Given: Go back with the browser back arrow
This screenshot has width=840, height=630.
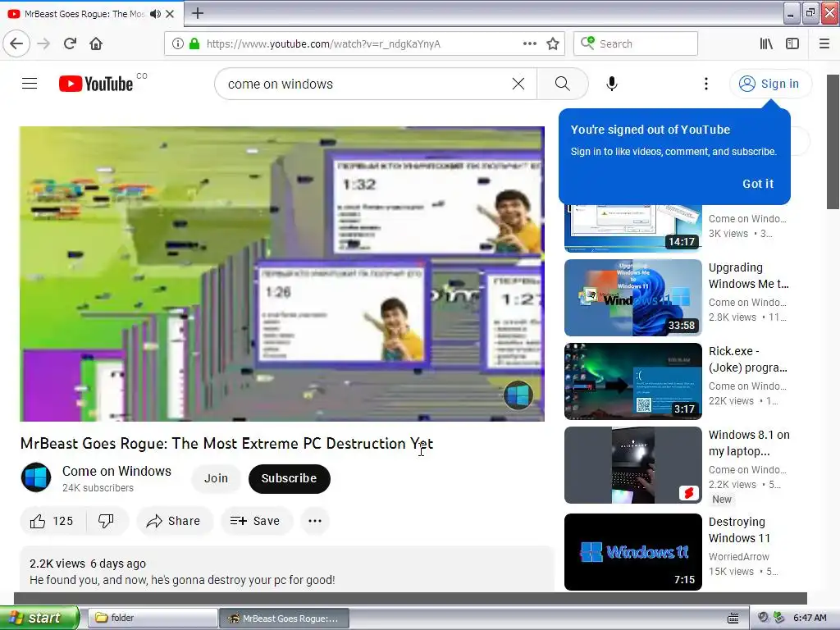Looking at the screenshot, I should 16,43.
